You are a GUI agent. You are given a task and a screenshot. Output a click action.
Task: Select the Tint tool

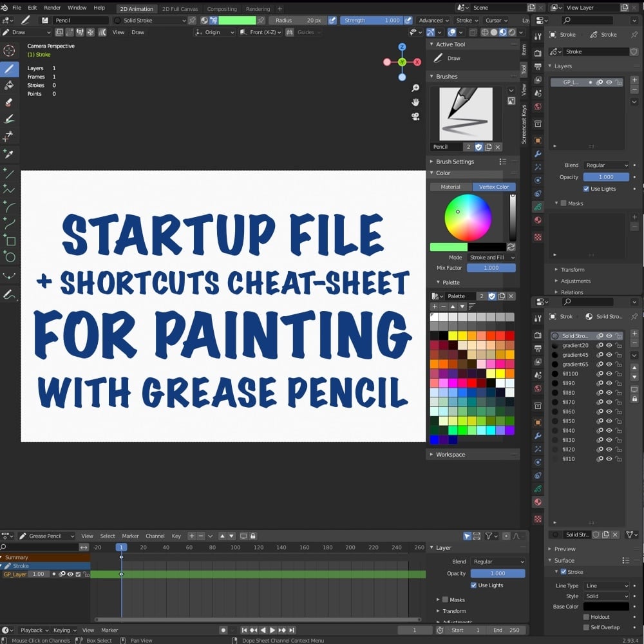tap(9, 119)
